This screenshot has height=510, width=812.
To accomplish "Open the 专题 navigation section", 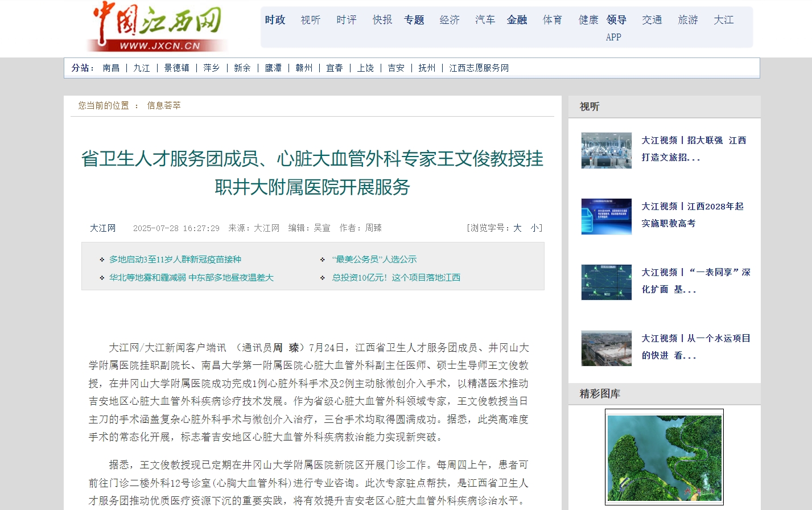I will (414, 20).
